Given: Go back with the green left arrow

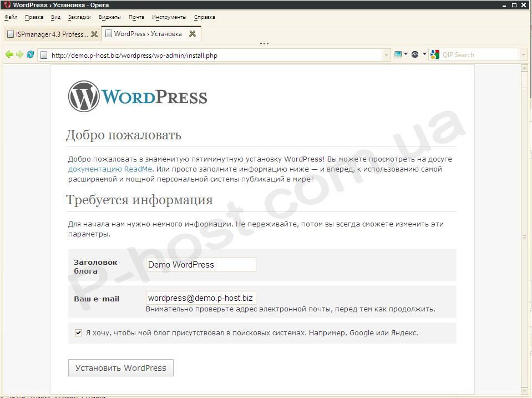Looking at the screenshot, I should pos(9,54).
